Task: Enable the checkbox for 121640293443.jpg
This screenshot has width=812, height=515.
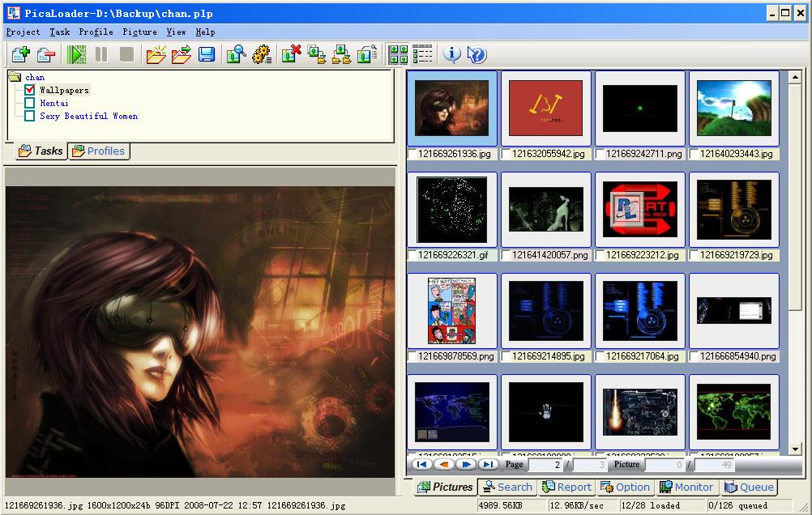Action: 694,154
